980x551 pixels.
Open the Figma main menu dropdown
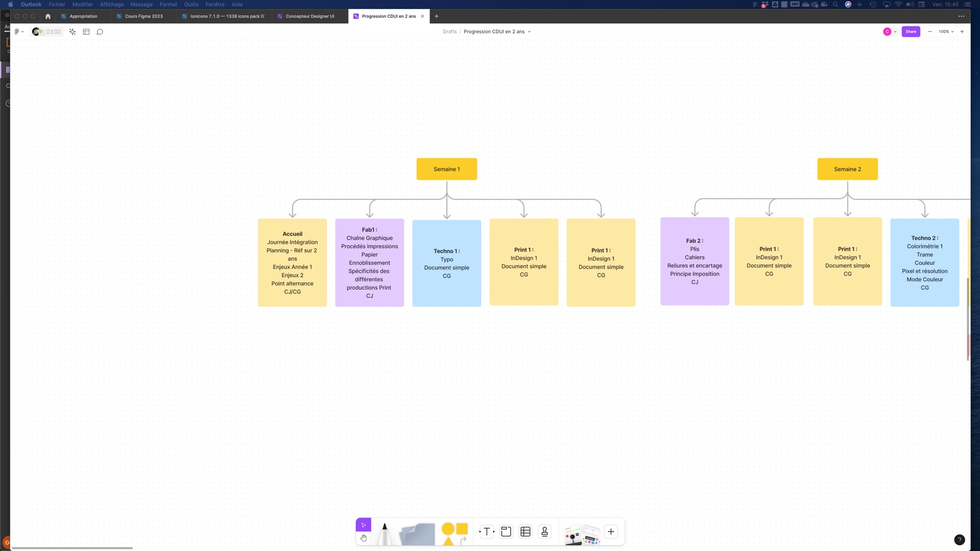tap(19, 32)
